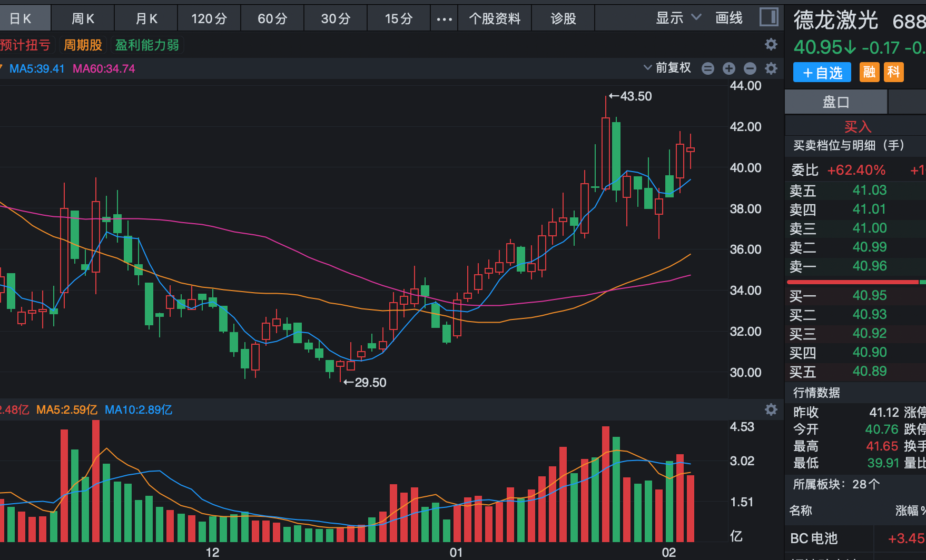The image size is (926, 560).
Task: Zoom out the chart with minus icon
Action: pos(750,68)
